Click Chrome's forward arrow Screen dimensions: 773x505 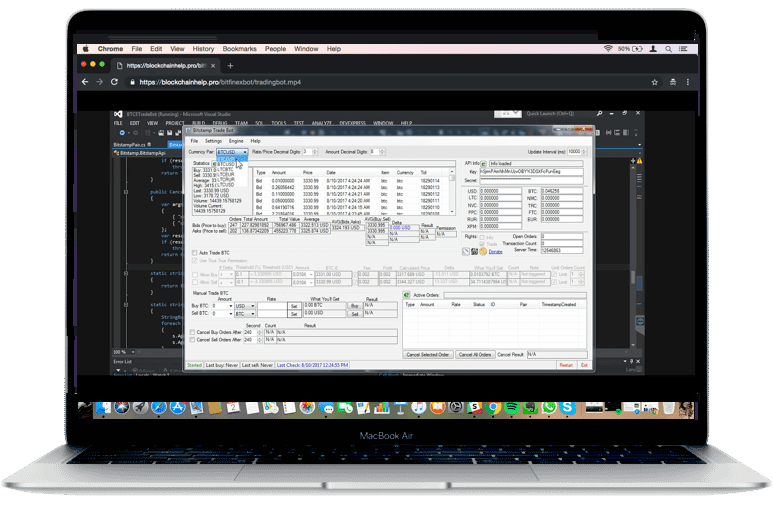click(100, 82)
